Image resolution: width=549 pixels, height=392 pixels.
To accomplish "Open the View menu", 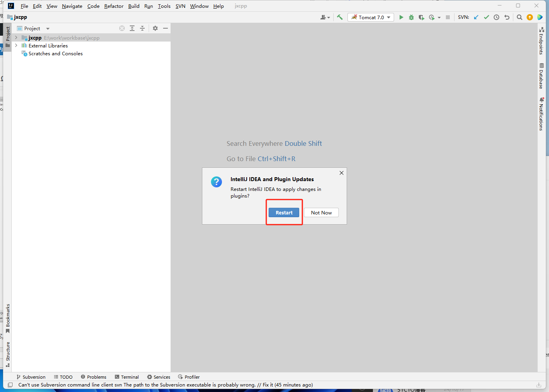I will coord(52,6).
